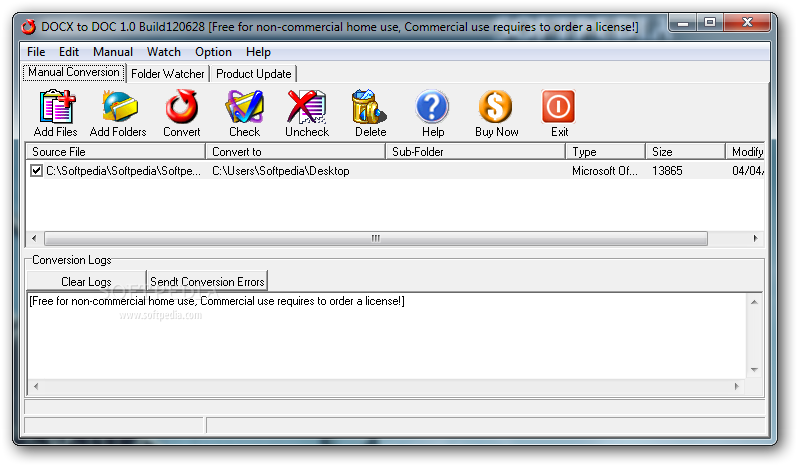The height and width of the screenshot is (466, 798).
Task: Click the Type column header
Action: click(x=605, y=152)
